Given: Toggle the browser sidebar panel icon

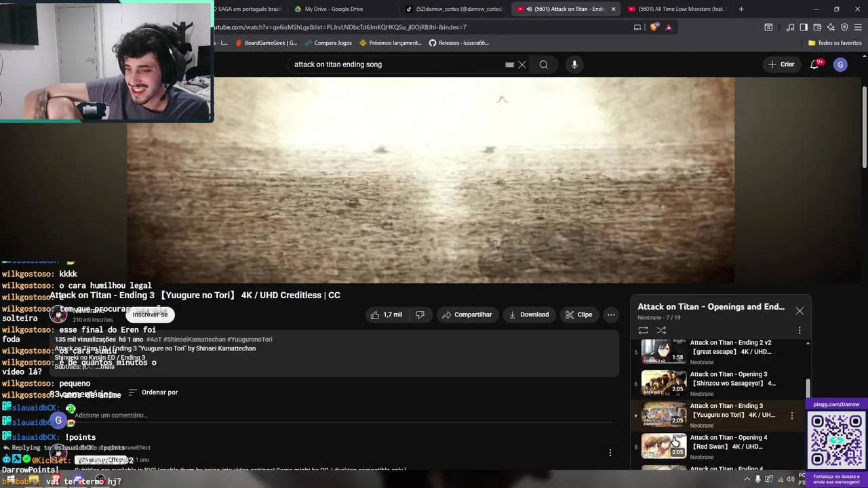Looking at the screenshot, I should tap(804, 27).
